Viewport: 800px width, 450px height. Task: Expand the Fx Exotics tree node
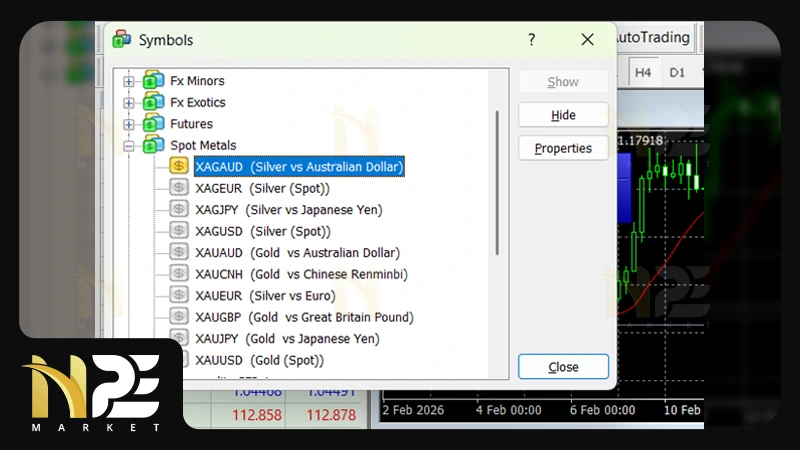[129, 103]
